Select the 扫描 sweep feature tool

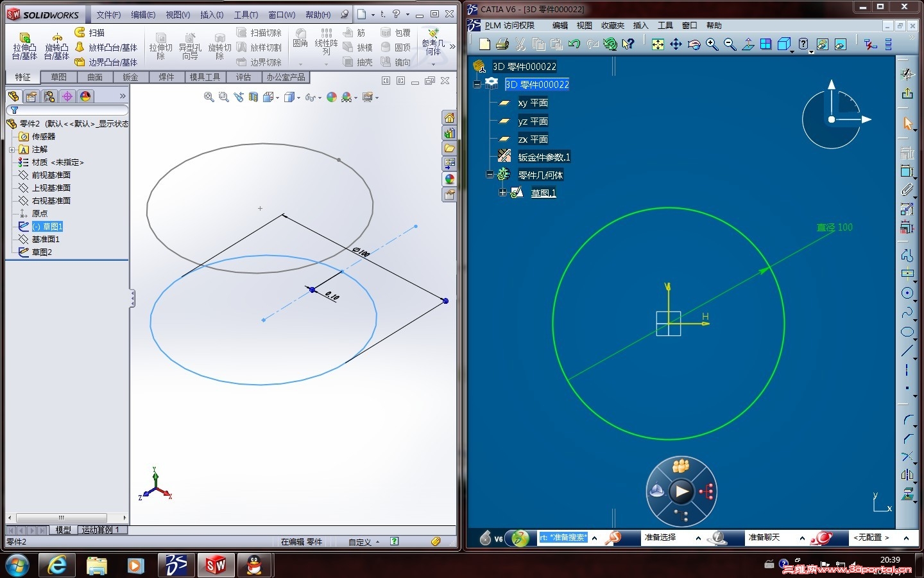click(89, 32)
